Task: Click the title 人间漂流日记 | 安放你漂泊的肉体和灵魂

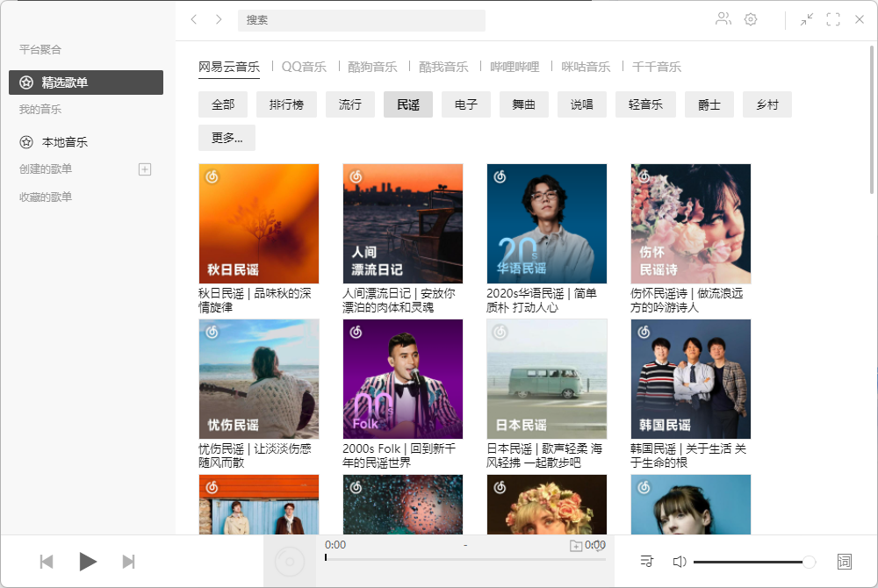Action: tap(399, 300)
